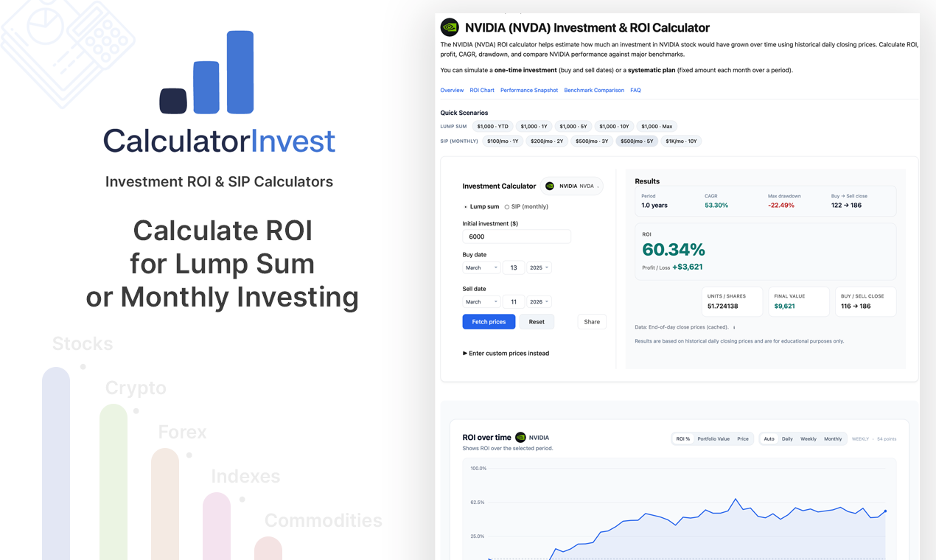Screen dimensions: 936x560
Task: Open the buy date month dropdown showing March
Action: point(481,267)
